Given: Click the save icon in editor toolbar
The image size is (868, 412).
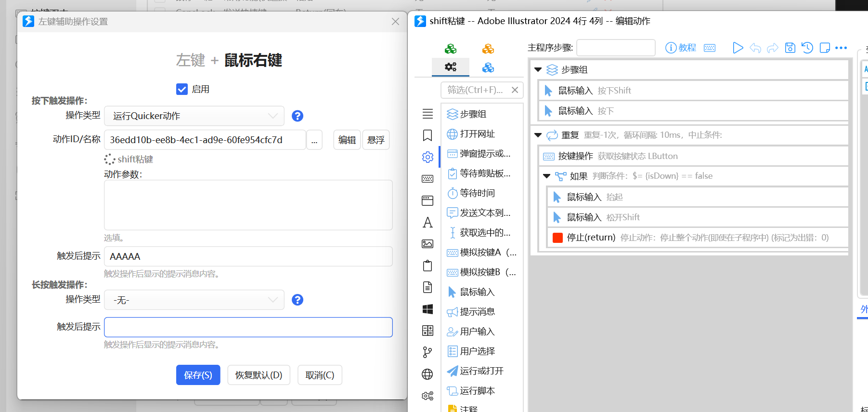Looking at the screenshot, I should click(x=790, y=48).
